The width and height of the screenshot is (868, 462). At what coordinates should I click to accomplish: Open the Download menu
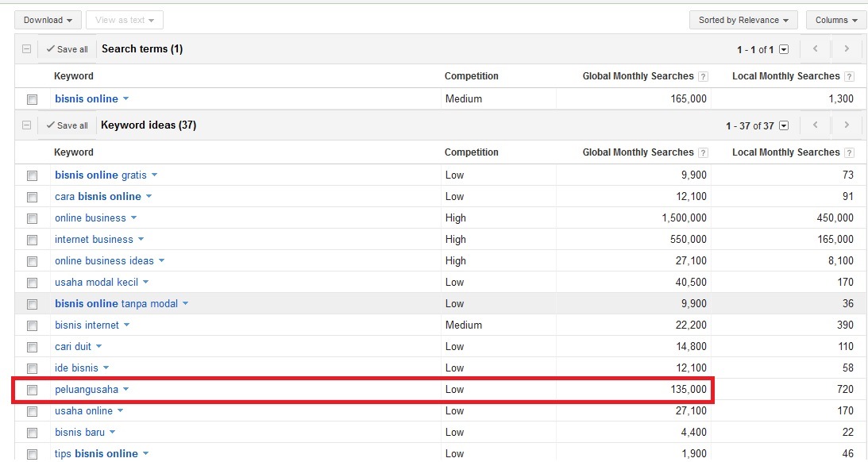[x=48, y=20]
